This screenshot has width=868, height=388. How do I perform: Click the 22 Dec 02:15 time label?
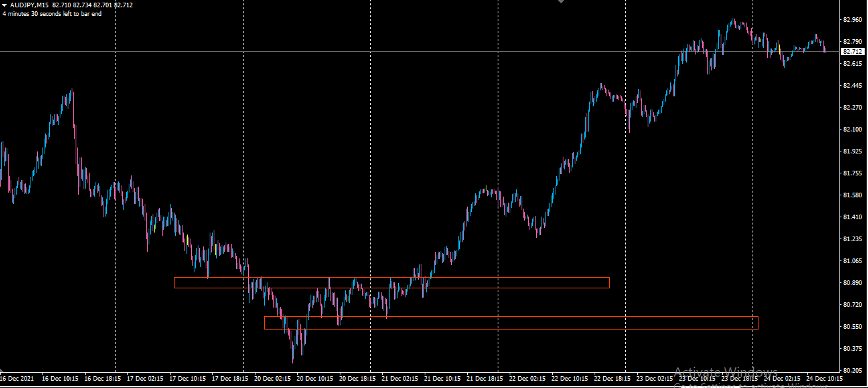[x=528, y=379]
